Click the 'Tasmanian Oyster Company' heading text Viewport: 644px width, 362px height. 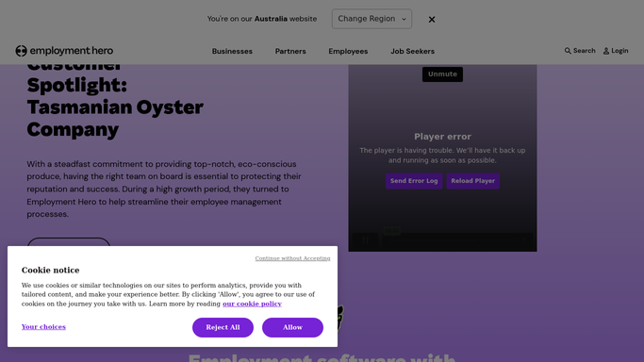(115, 118)
